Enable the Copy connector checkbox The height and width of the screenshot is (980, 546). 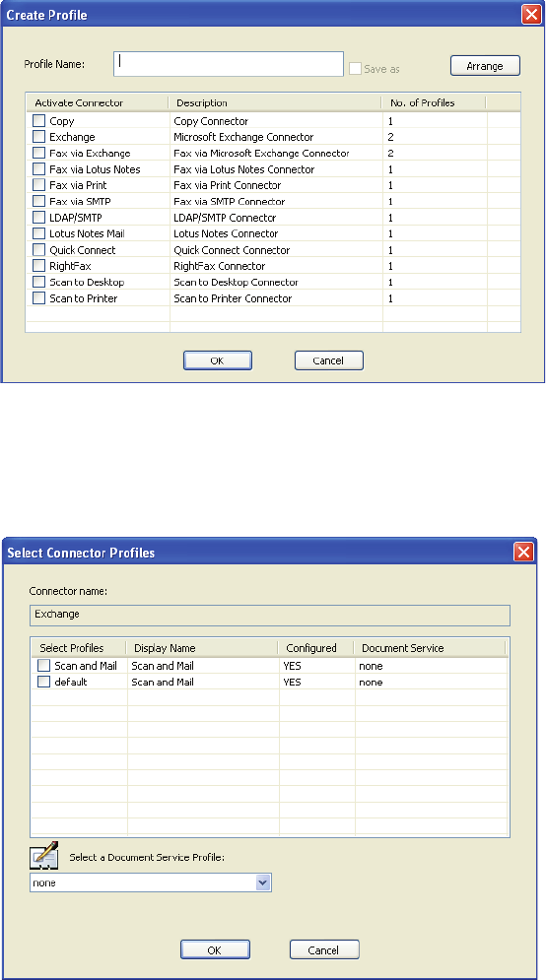click(38, 120)
